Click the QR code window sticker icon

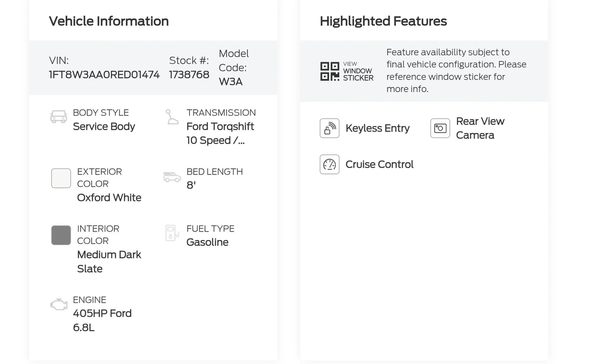click(329, 71)
